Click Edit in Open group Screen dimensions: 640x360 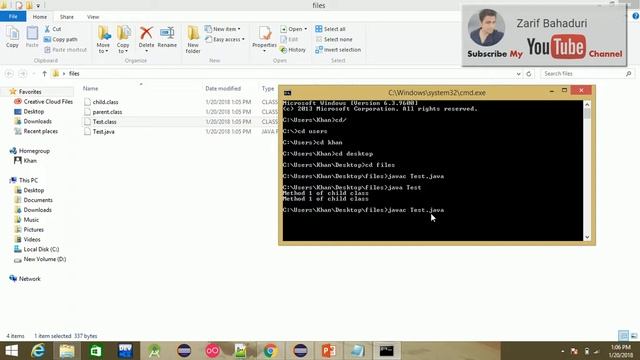pyautogui.click(x=289, y=39)
